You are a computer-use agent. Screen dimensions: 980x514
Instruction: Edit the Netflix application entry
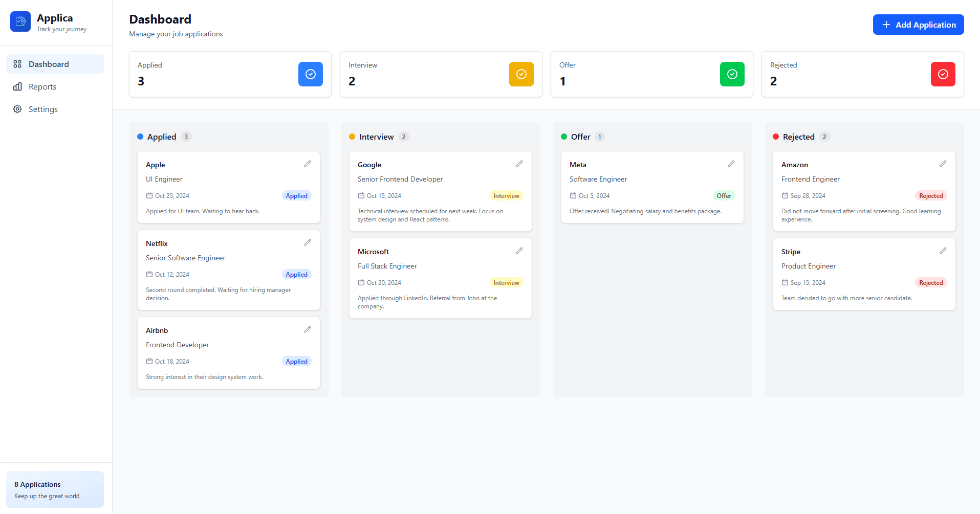307,242
